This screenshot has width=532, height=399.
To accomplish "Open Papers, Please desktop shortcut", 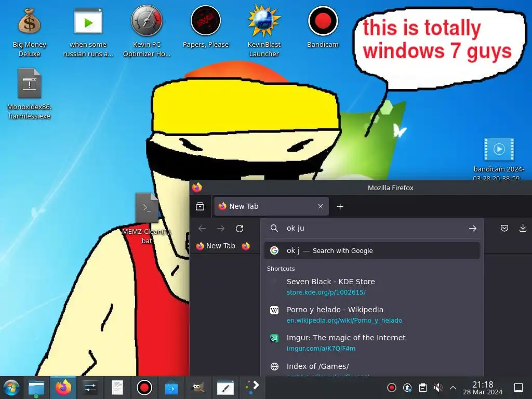I will pos(206,27).
